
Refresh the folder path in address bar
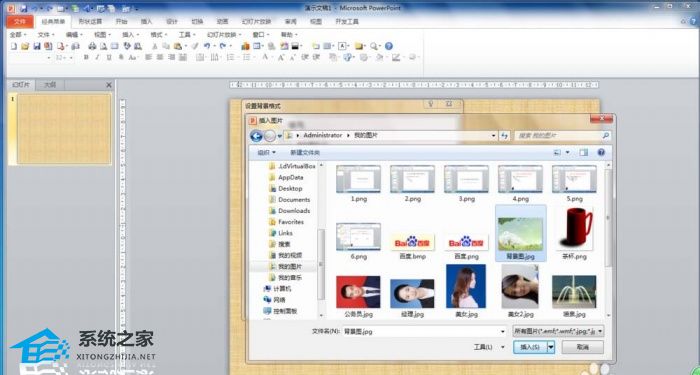click(x=504, y=136)
